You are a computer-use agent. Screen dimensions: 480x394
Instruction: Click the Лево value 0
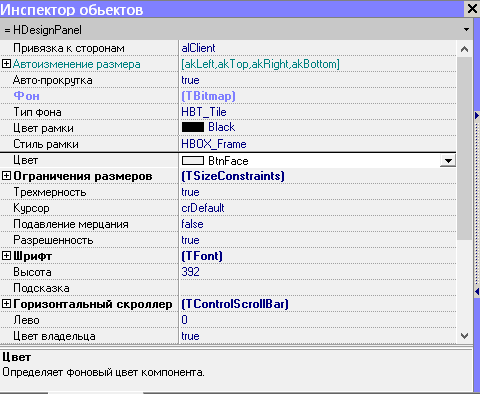[184, 320]
